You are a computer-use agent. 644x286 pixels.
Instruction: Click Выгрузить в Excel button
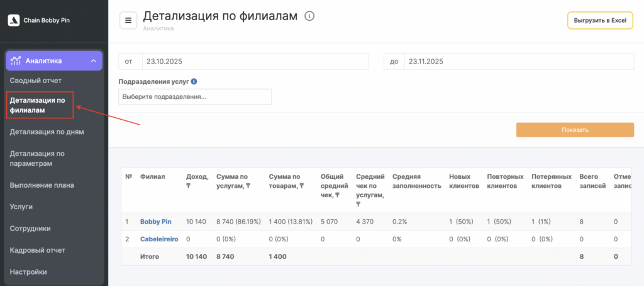[599, 20]
